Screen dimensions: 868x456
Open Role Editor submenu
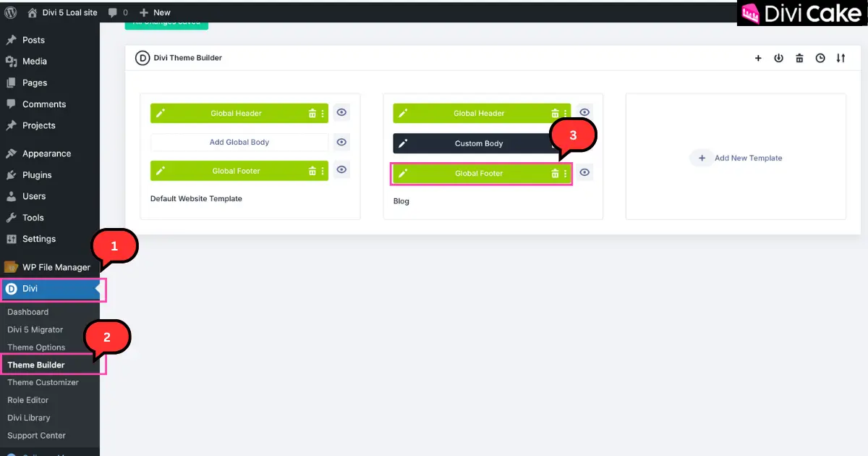28,400
